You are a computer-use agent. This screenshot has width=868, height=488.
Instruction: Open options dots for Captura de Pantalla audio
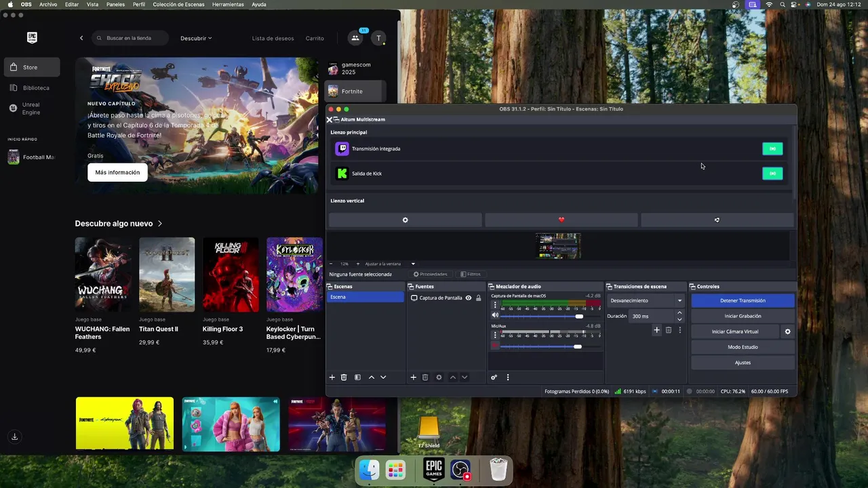[x=495, y=305]
